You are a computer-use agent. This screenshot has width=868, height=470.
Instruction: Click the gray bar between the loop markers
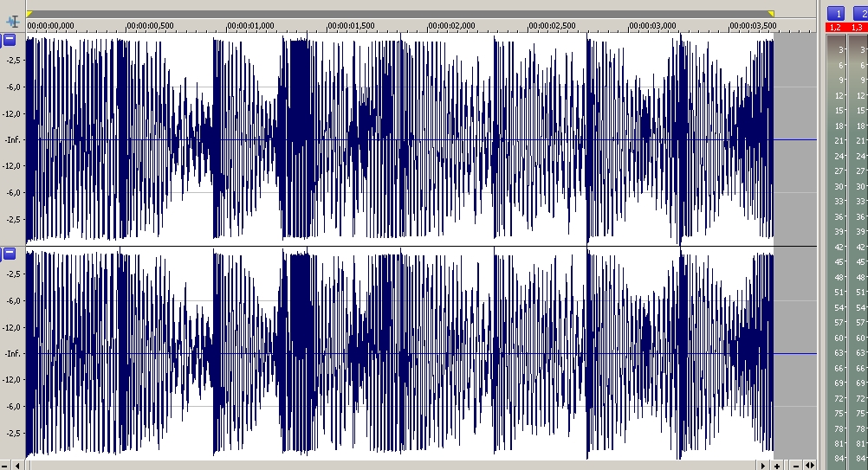[x=398, y=14]
